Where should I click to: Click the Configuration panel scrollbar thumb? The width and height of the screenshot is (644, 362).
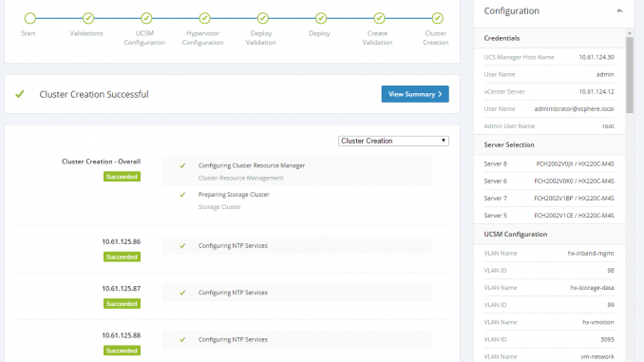[629, 75]
